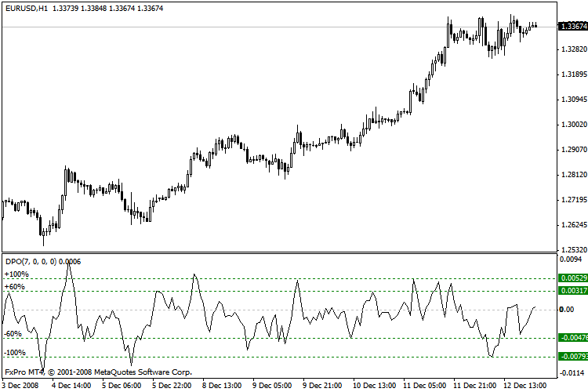Click the 10 Dec 13:00 time axis label
This screenshot has height=392, width=588.
(x=374, y=385)
